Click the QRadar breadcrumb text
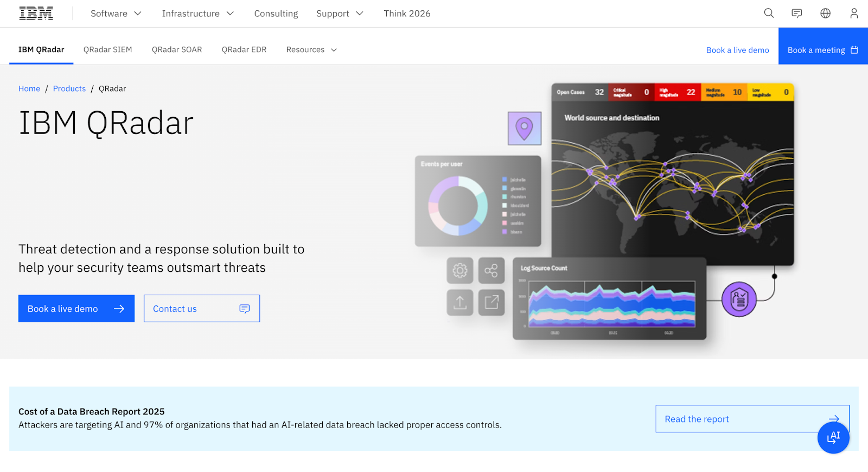The height and width of the screenshot is (472, 868). [x=112, y=88]
